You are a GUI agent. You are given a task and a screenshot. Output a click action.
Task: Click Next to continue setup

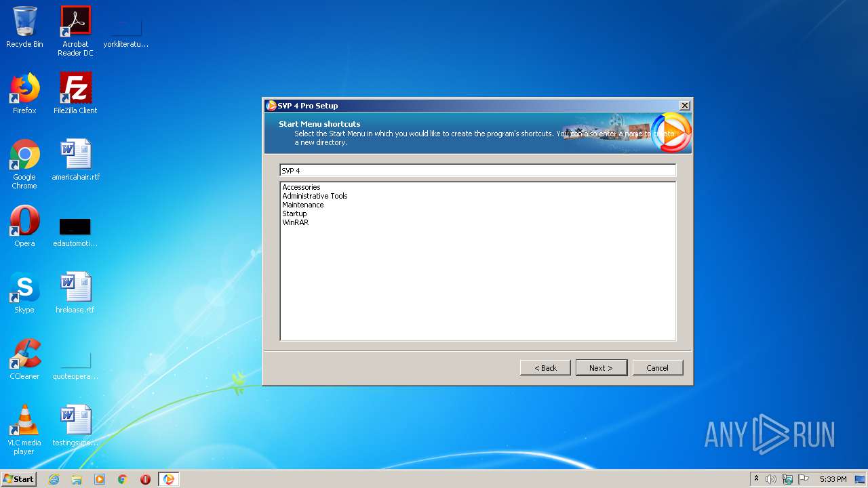[601, 367]
